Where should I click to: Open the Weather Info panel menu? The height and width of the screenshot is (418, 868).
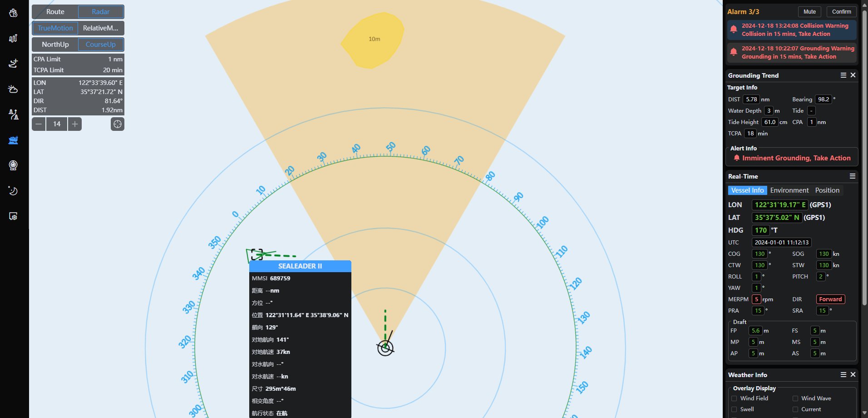[x=843, y=375]
